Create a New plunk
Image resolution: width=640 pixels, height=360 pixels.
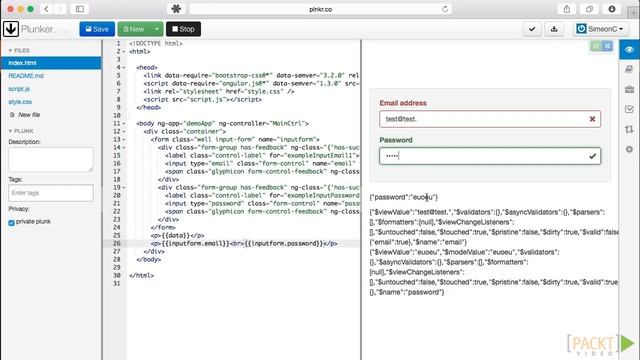pos(134,29)
